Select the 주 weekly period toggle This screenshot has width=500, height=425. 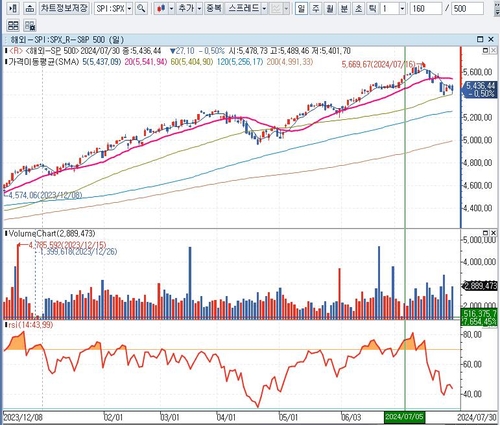pyautogui.click(x=315, y=8)
